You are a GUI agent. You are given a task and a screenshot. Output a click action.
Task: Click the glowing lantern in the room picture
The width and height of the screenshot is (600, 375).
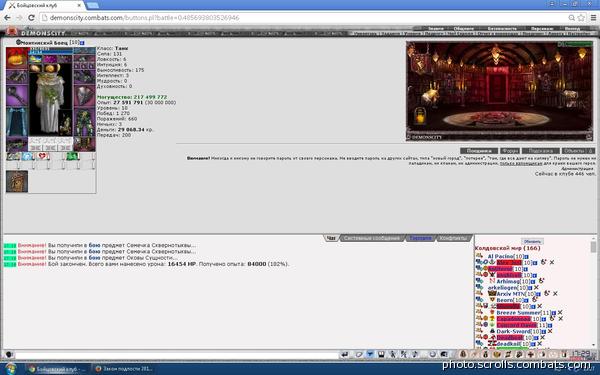click(x=420, y=116)
